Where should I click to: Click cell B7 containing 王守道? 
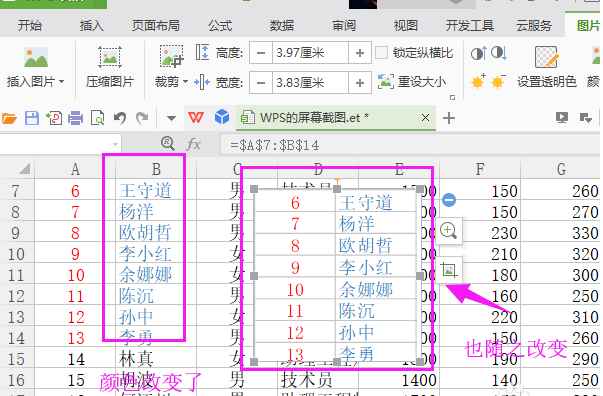156,191
